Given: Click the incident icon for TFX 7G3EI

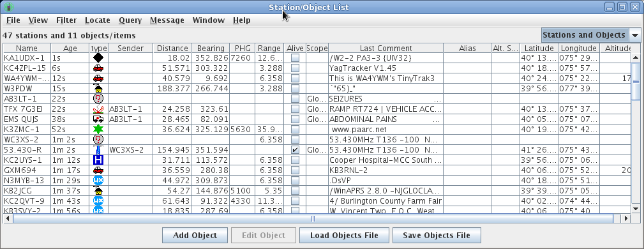Looking at the screenshot, I should (98, 109).
